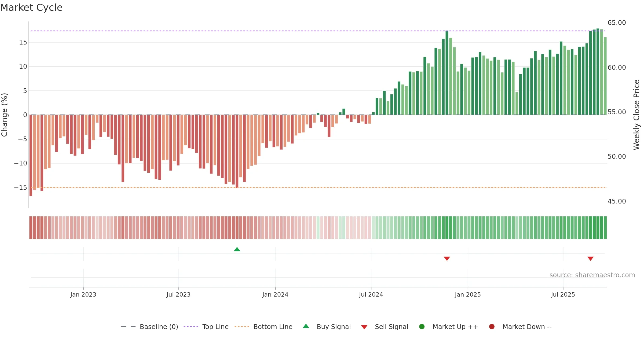The image size is (644, 362).
Task: Click the red Sell Signal marker before Jan 2025
Action: [447, 258]
